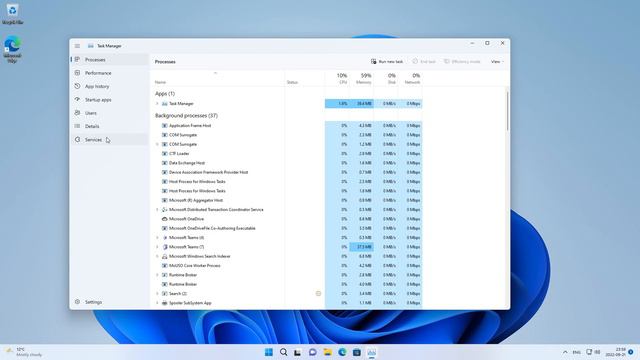Open File Explorer from taskbar
Screen dimensions: 640x360
tap(327, 352)
